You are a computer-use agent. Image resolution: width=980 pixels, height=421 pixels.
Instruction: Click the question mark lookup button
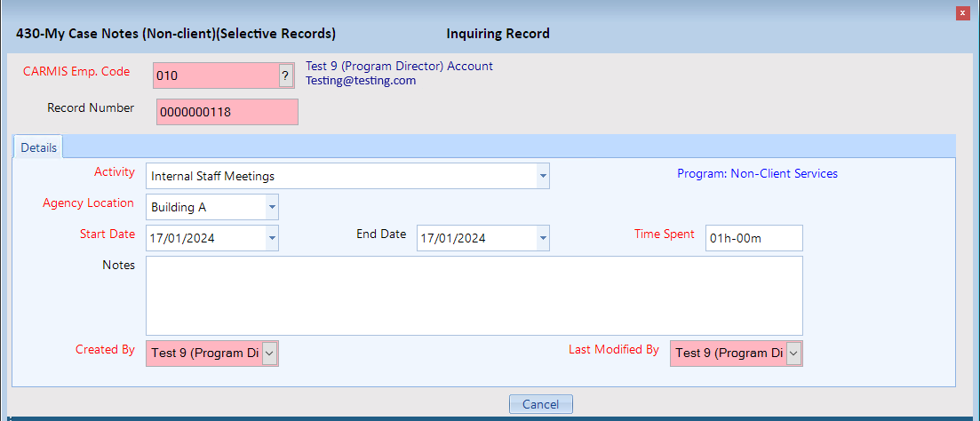285,75
